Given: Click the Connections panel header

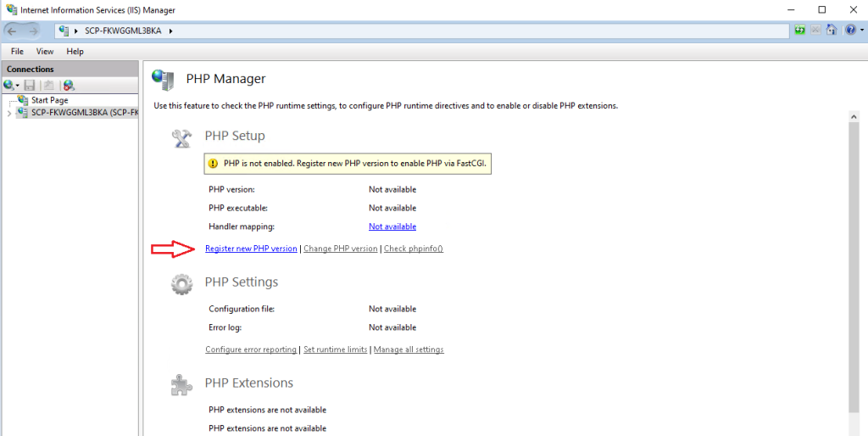Looking at the screenshot, I should click(x=70, y=70).
